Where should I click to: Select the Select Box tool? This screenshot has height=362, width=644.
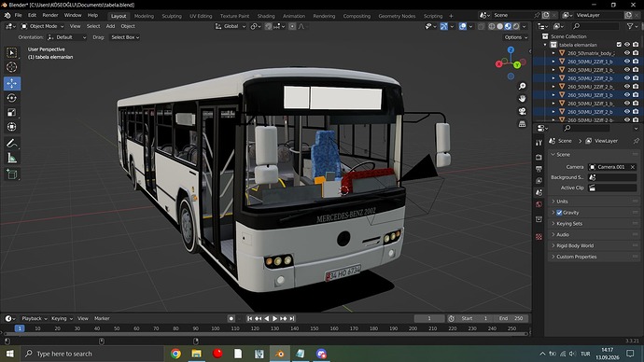(11, 52)
